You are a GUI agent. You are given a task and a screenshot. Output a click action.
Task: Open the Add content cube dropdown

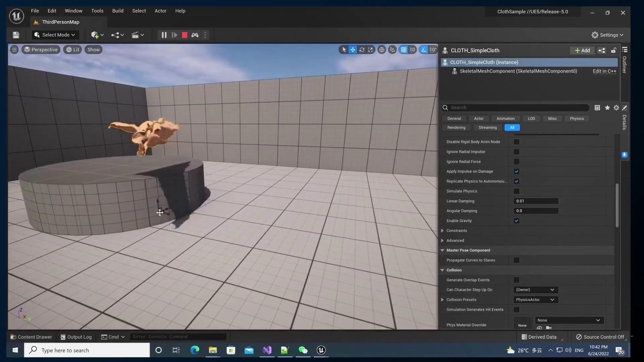pyautogui.click(x=97, y=35)
